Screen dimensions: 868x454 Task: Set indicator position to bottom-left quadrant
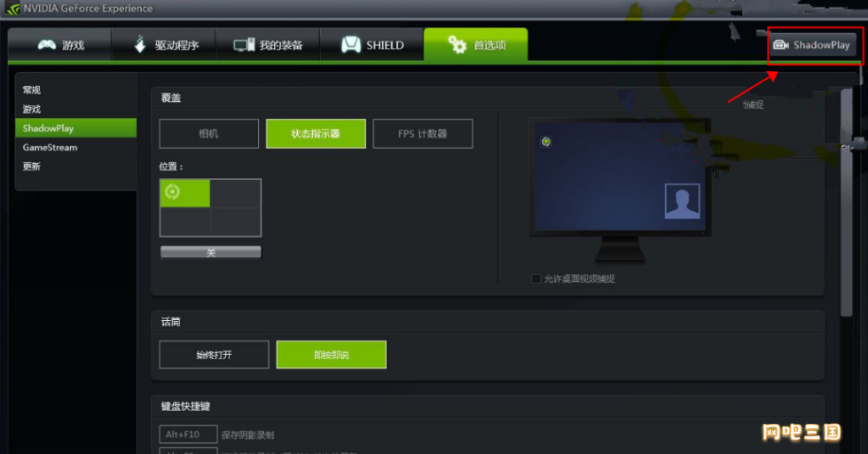click(x=185, y=222)
